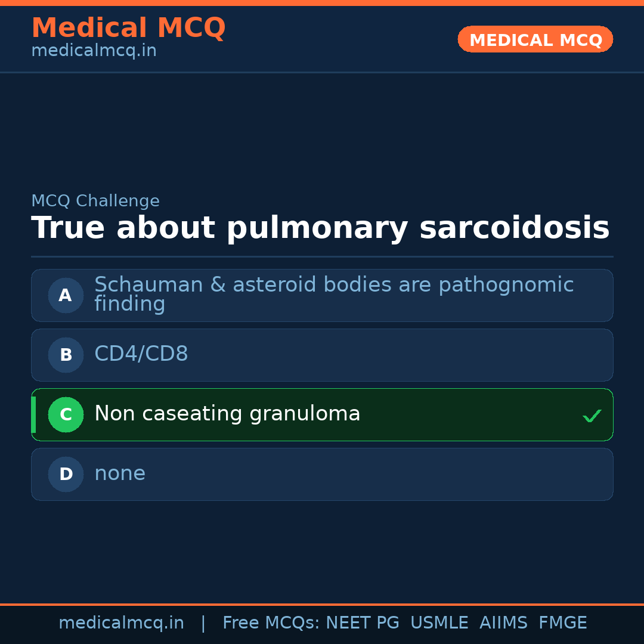This screenshot has width=644, height=644.
Task: Select FMGE in the footer
Action: tap(562, 623)
